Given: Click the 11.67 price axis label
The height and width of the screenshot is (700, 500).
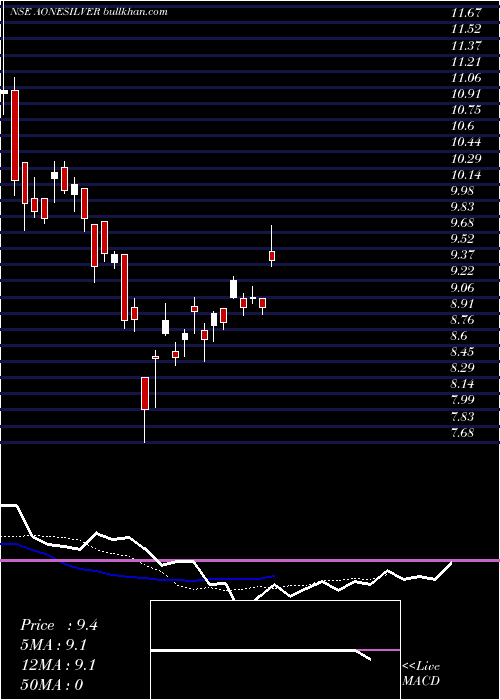Looking at the screenshot, I should 466,13.
